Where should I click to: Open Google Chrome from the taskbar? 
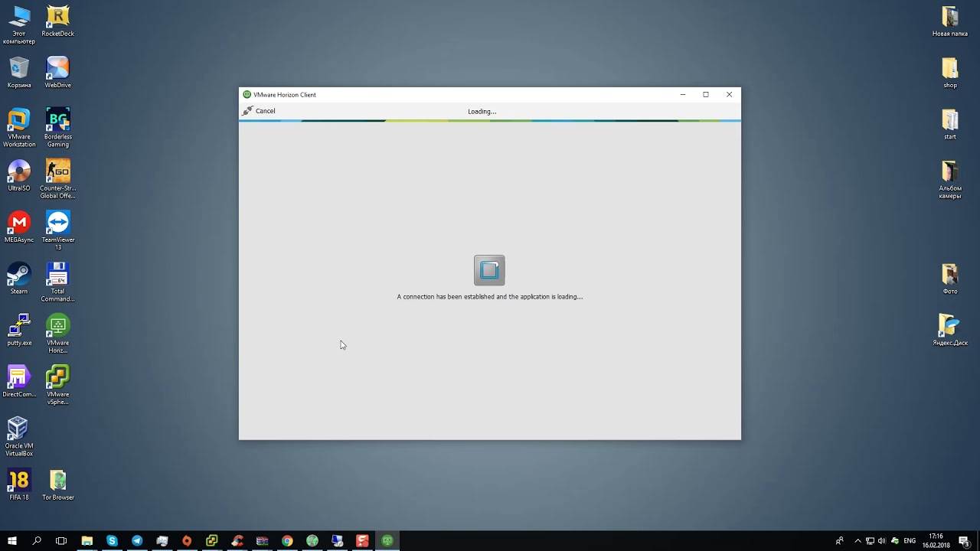pyautogui.click(x=287, y=541)
